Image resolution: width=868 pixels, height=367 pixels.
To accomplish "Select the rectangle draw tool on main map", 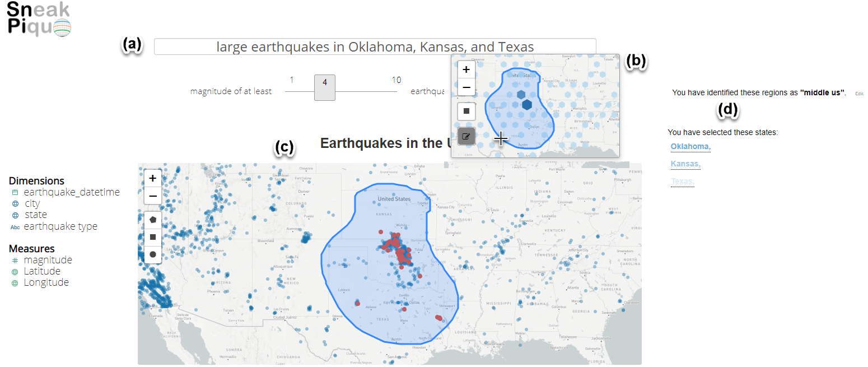I will [x=152, y=237].
